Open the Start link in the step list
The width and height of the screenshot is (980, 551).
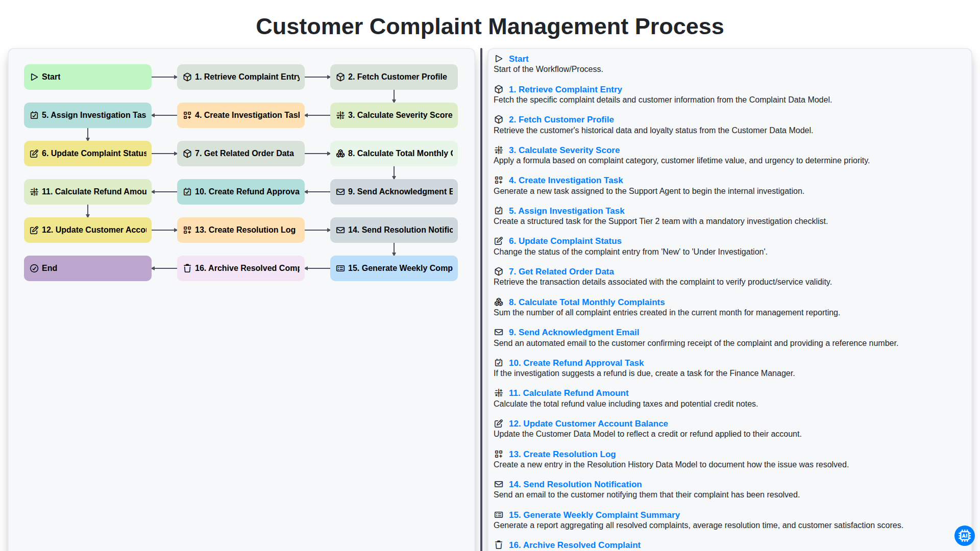pos(519,59)
